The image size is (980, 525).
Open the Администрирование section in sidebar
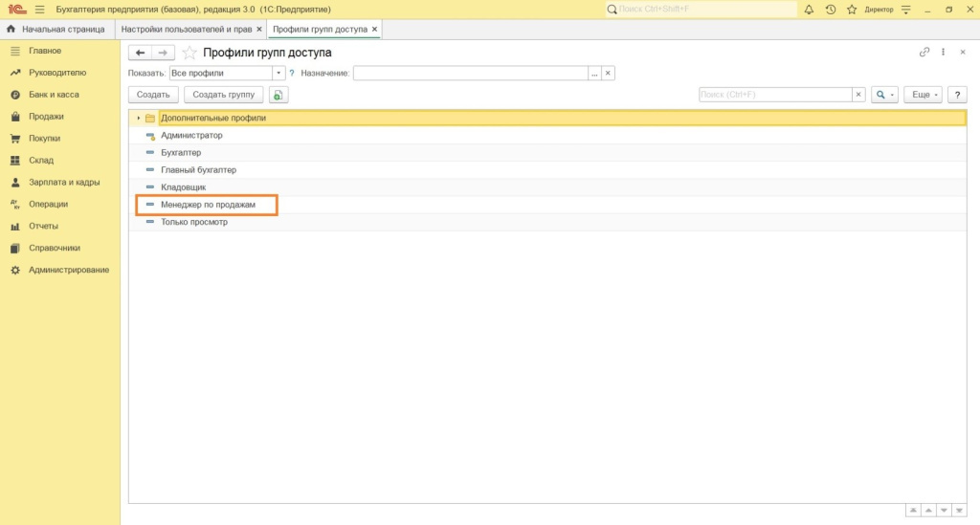point(68,271)
